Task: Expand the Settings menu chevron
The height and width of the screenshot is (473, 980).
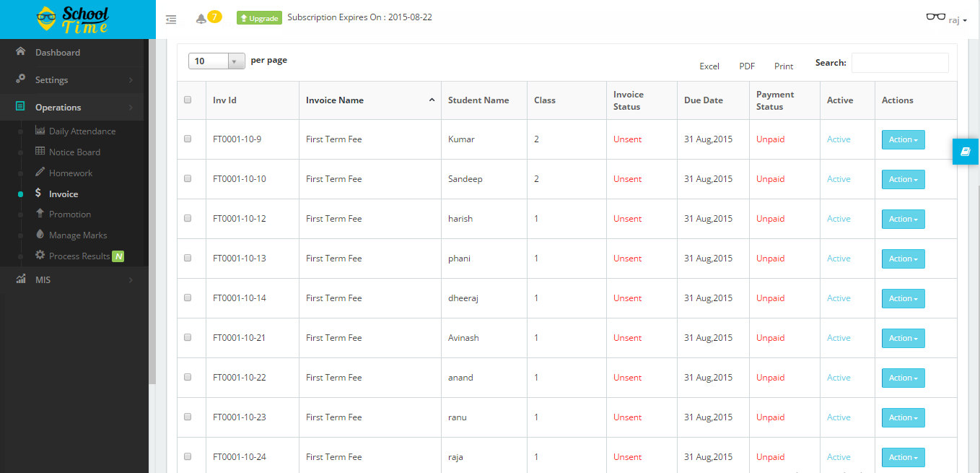Action: click(x=131, y=80)
